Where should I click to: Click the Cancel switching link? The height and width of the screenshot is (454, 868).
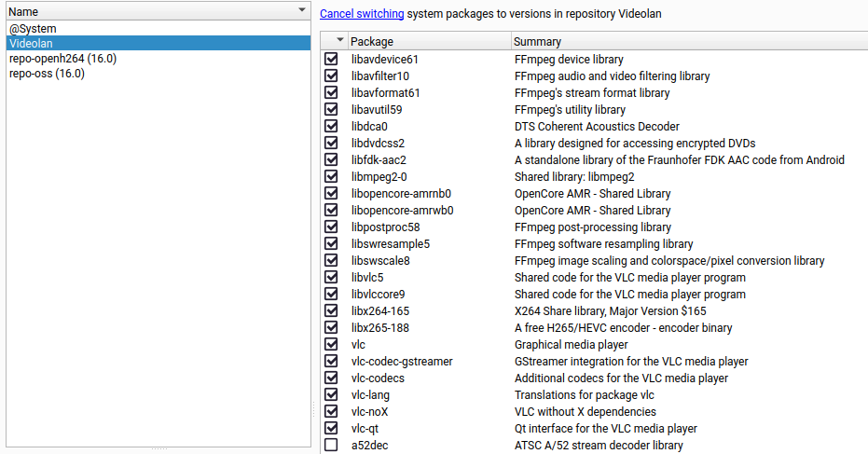362,15
